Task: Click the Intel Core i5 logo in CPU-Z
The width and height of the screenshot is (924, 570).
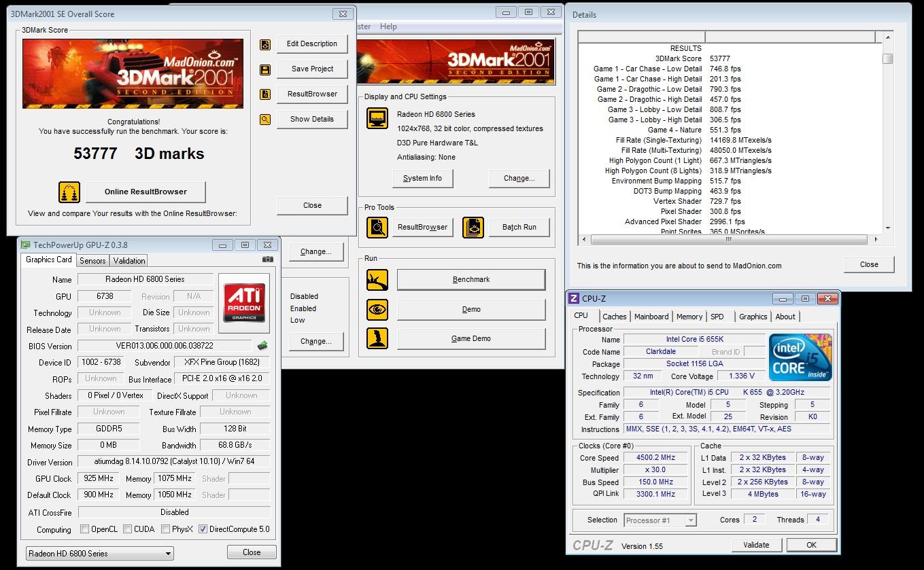Action: click(801, 357)
